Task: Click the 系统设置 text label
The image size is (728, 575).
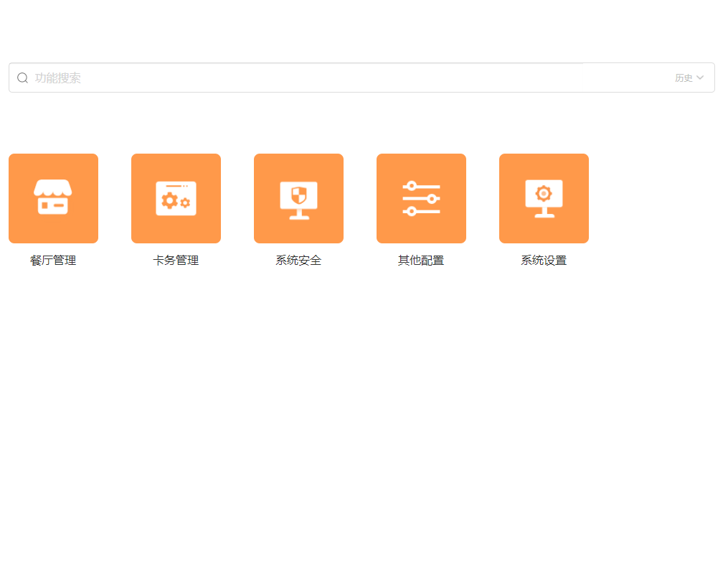Action: (x=544, y=261)
